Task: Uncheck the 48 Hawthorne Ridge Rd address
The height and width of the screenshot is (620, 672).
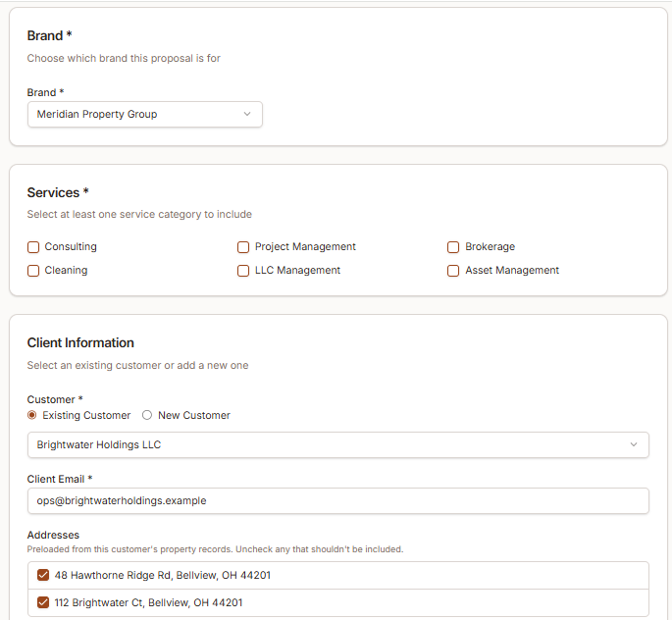Action: coord(43,575)
